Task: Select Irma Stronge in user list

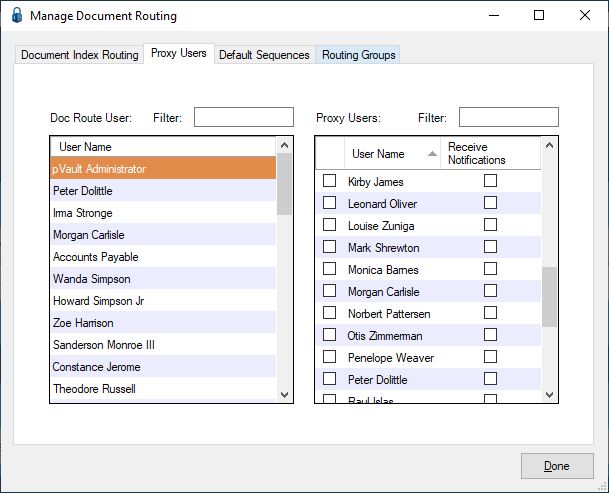Action: (x=163, y=213)
